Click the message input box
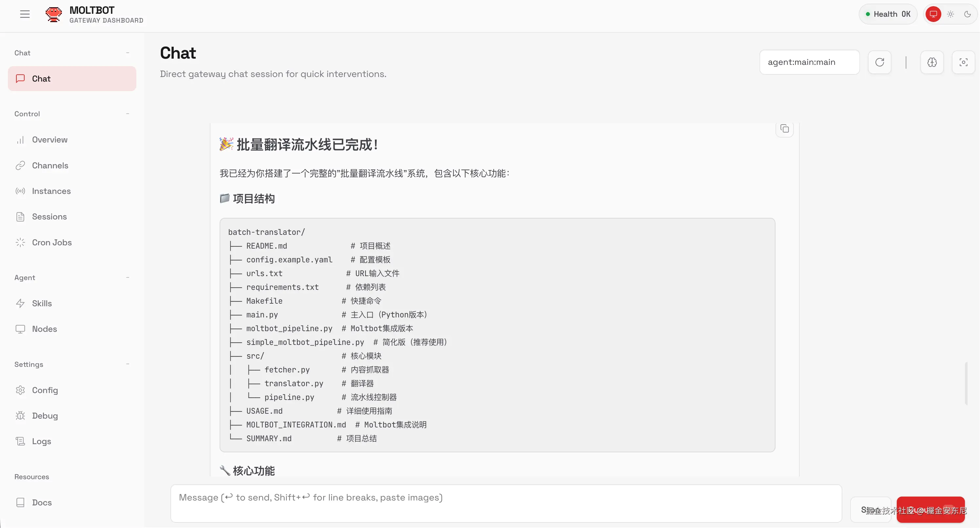Viewport: 980px width, 528px height. click(x=506, y=503)
